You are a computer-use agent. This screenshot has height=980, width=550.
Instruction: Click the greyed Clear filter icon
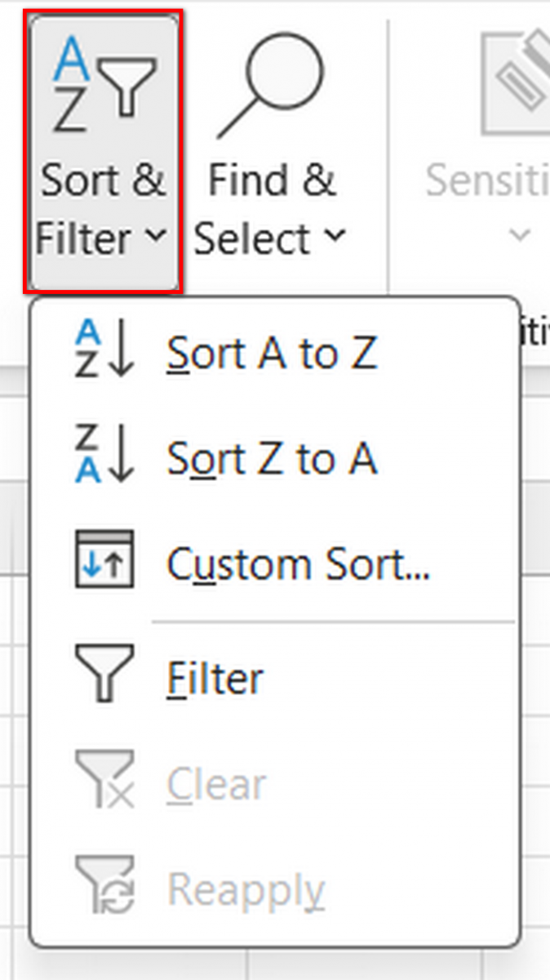[104, 780]
